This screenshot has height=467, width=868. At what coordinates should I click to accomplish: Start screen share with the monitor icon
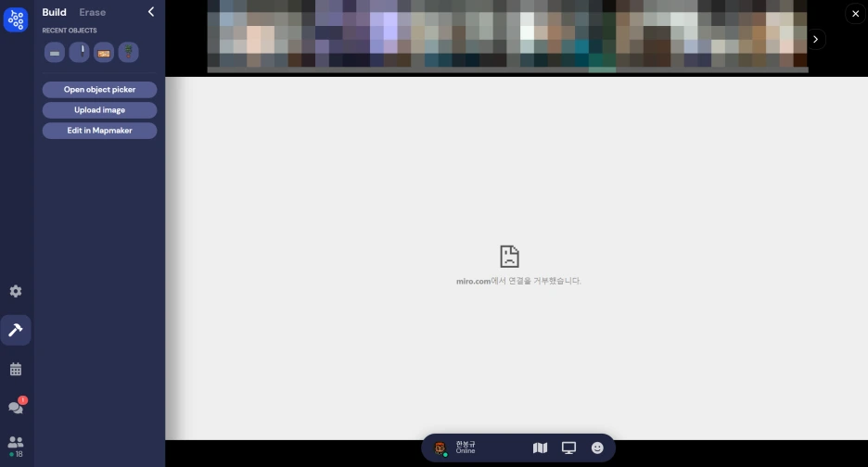pos(569,448)
